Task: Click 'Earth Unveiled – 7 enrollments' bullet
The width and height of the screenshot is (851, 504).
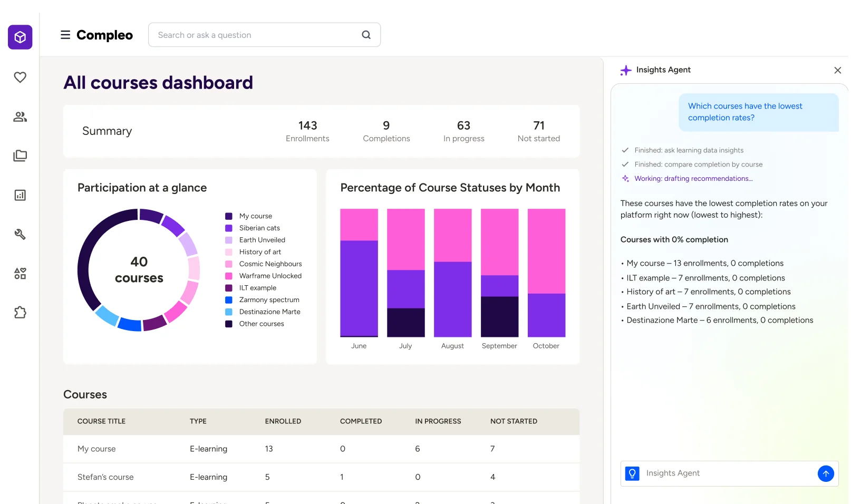Action: [x=711, y=306]
